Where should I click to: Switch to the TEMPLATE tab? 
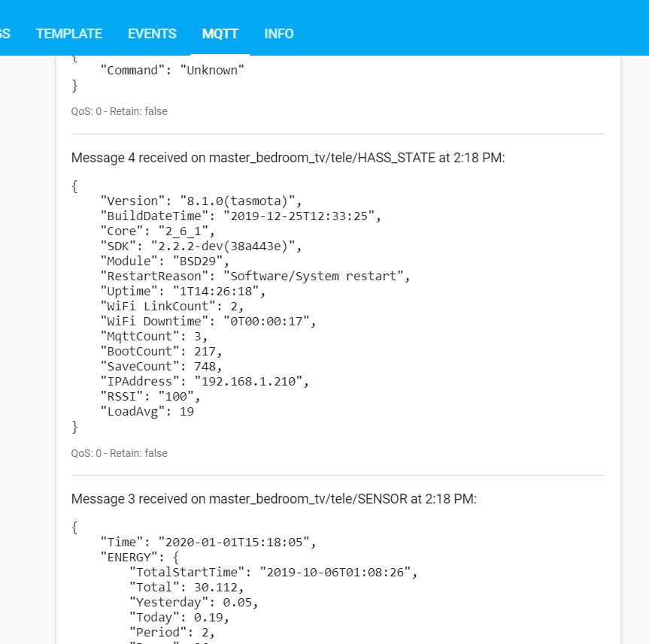click(69, 34)
